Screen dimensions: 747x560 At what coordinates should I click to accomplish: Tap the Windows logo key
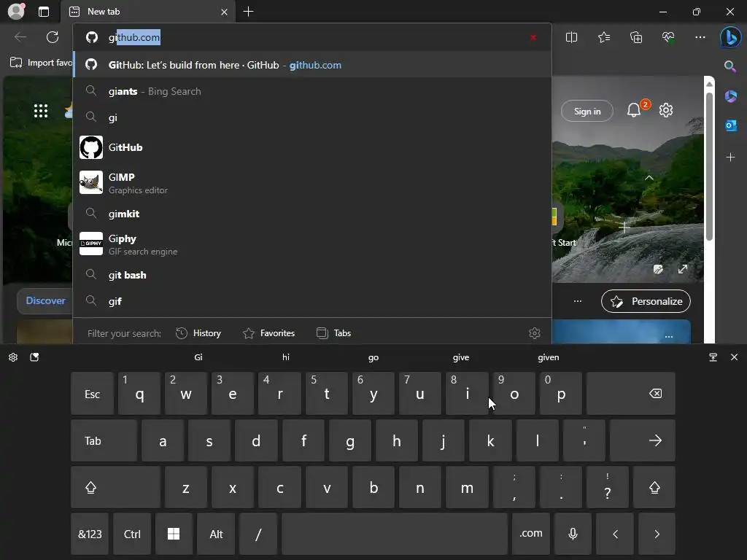click(174, 534)
